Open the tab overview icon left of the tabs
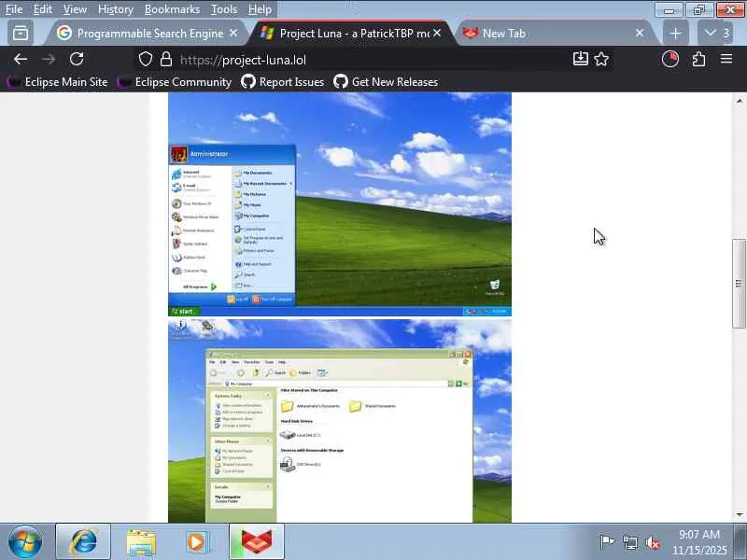Screen dimensions: 747x560 click(21, 34)
